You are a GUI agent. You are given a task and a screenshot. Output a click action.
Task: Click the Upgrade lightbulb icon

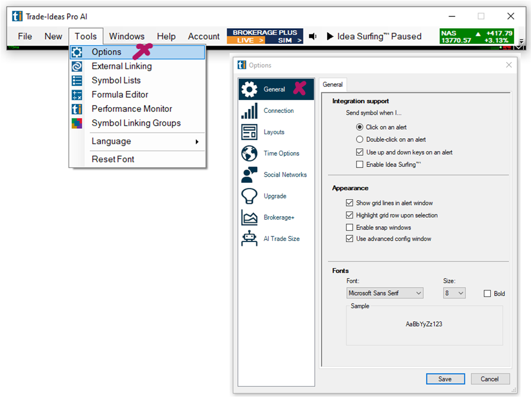click(249, 196)
